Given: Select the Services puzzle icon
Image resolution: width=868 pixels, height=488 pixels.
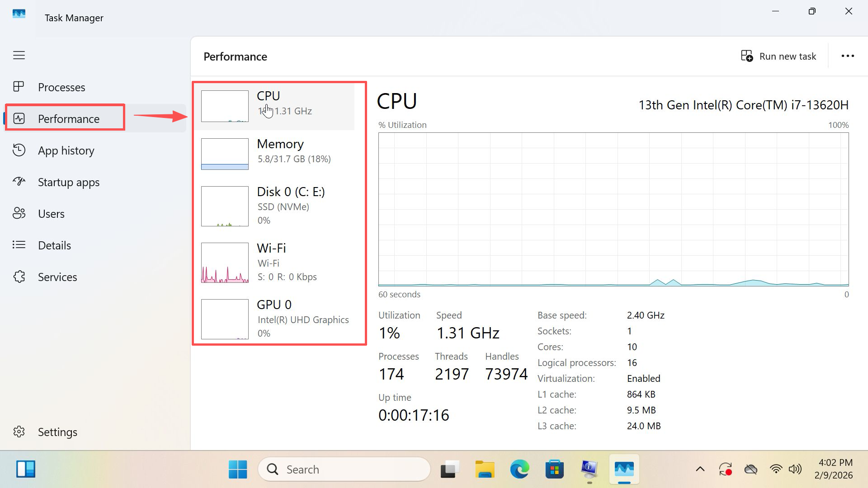Looking at the screenshot, I should 19,277.
